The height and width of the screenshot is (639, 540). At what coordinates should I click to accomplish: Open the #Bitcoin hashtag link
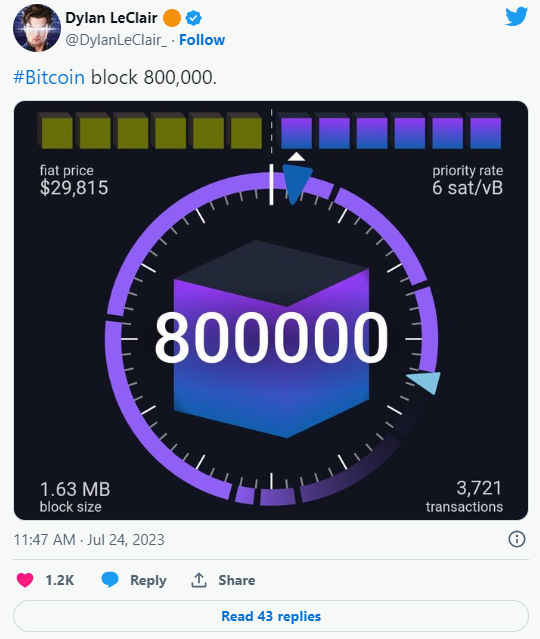(49, 77)
